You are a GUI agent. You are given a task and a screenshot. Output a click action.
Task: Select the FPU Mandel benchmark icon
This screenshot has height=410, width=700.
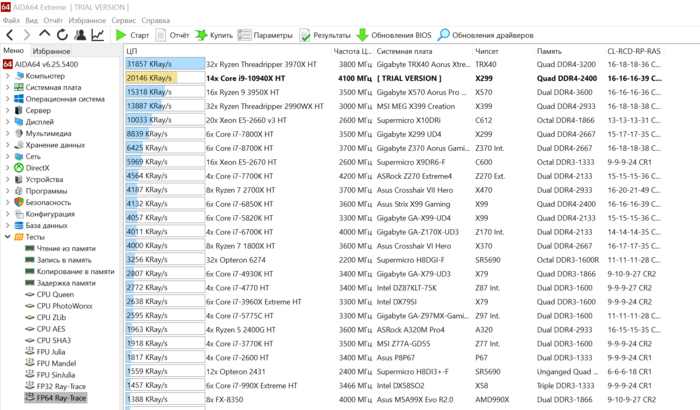tap(29, 363)
